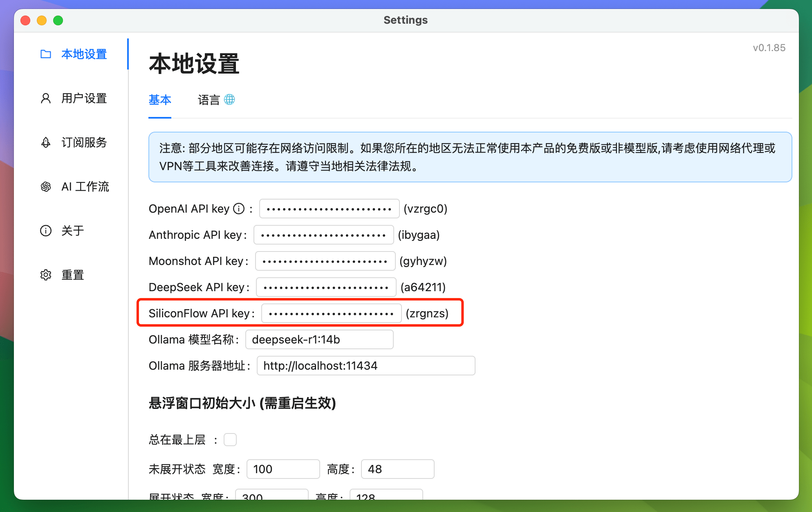Click the (ibygaa) key hint text
The image size is (812, 512).
419,235
